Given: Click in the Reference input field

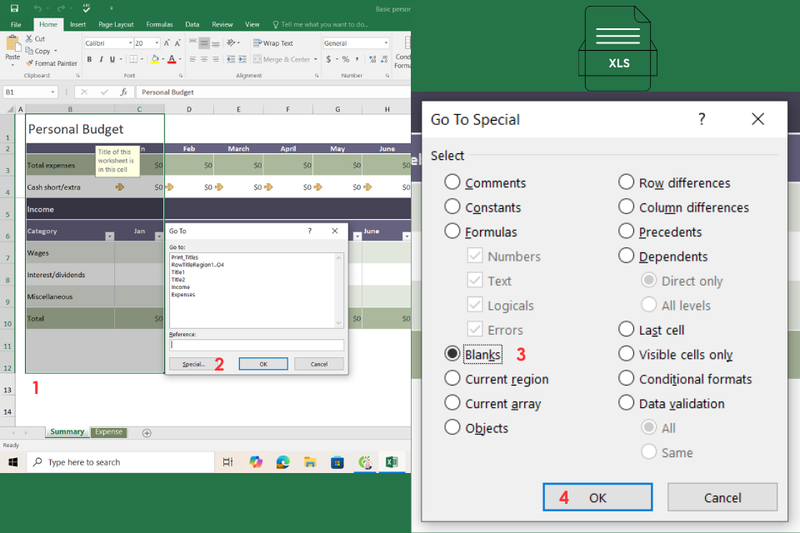Looking at the screenshot, I should point(257,345).
